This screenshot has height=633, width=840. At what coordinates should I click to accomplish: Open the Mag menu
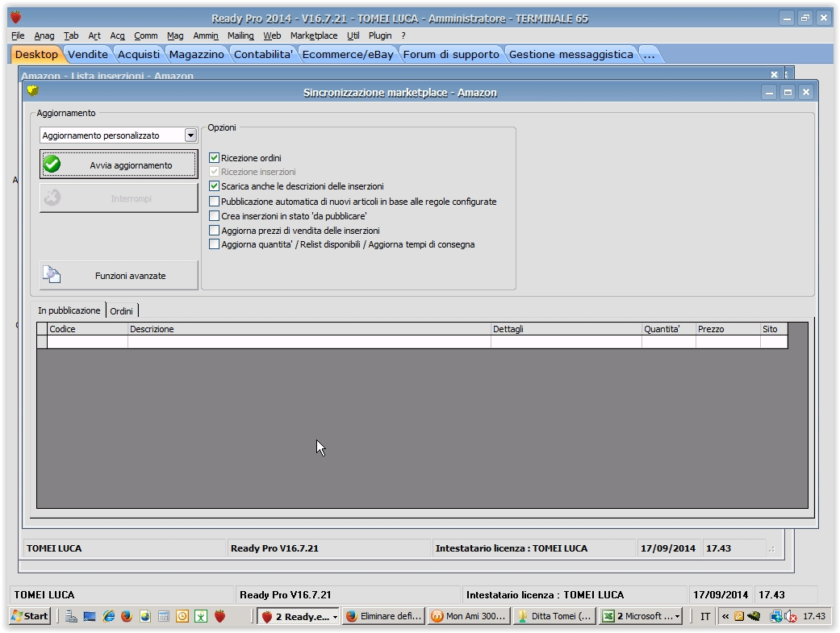coord(175,35)
